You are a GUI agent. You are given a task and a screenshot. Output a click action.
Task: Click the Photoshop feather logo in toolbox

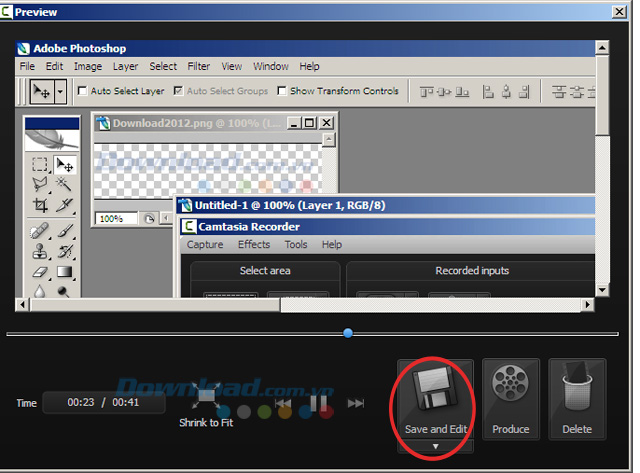click(x=52, y=139)
